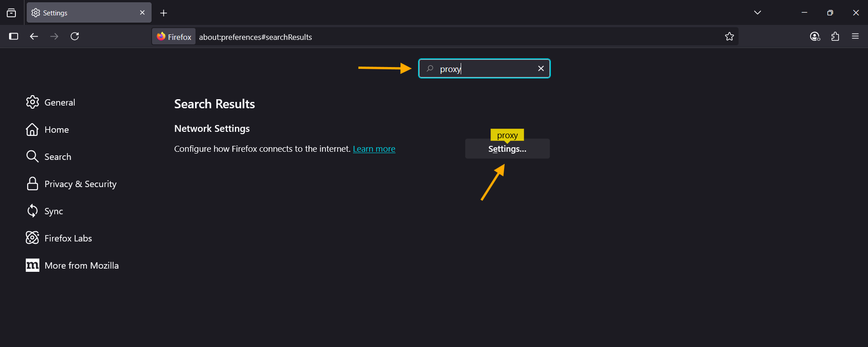Restore down the Firefox window

830,13
